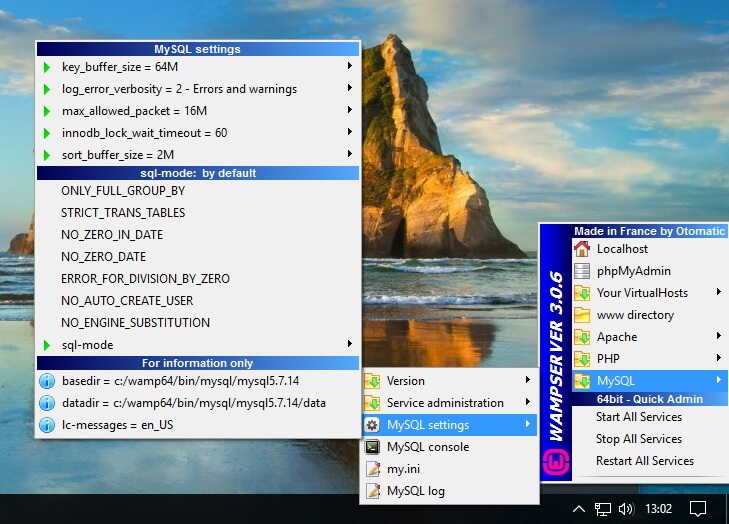729x524 pixels.
Task: Click the MySQL settings gear icon
Action: (372, 425)
